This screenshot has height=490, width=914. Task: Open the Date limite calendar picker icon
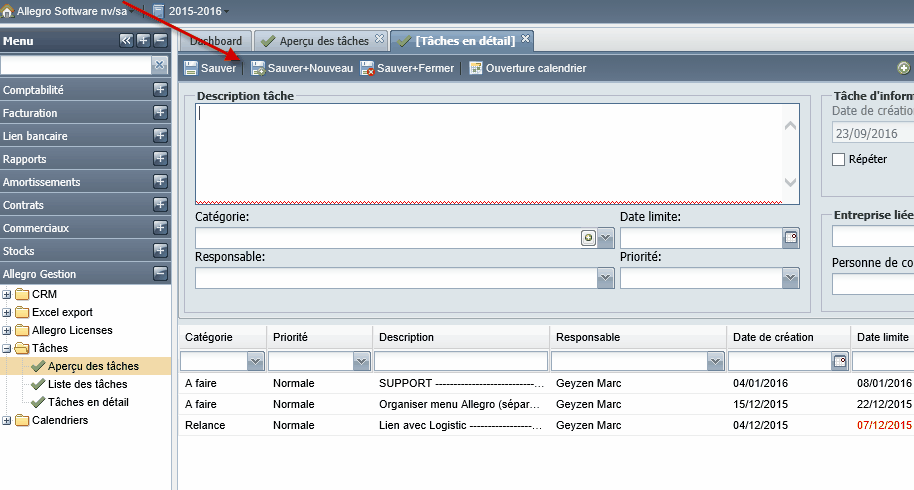point(790,238)
